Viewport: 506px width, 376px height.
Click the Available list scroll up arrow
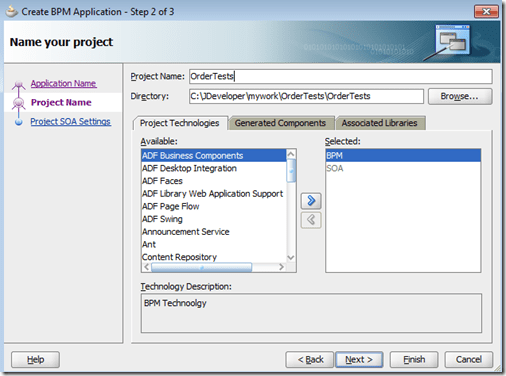291,154
